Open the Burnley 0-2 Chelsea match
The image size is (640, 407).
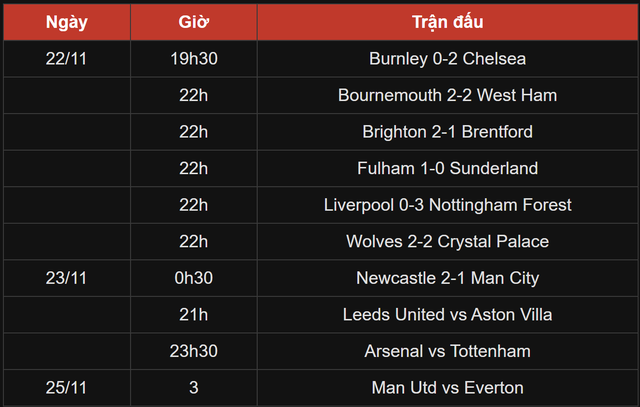[x=447, y=59]
